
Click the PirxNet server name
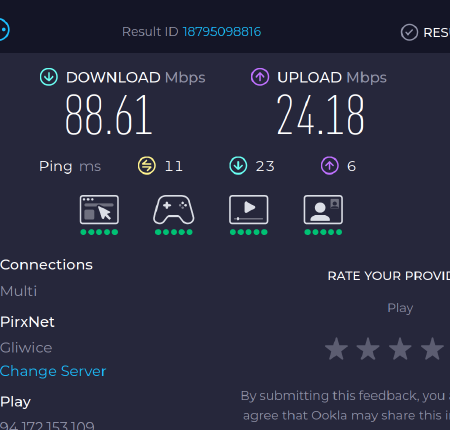point(27,322)
